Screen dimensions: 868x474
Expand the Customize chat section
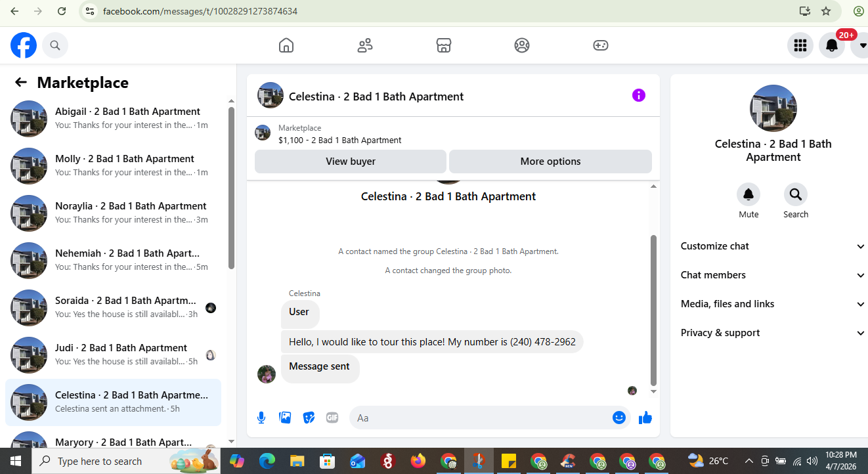pos(773,246)
